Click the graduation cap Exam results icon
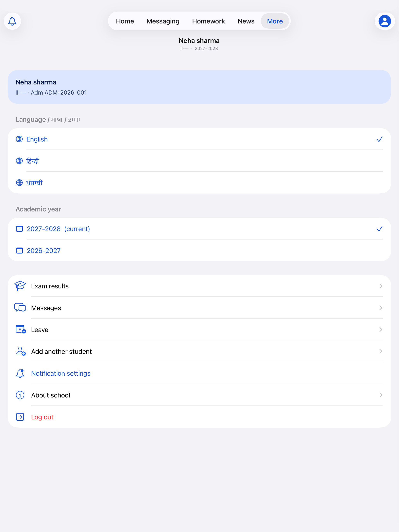 tap(20, 286)
